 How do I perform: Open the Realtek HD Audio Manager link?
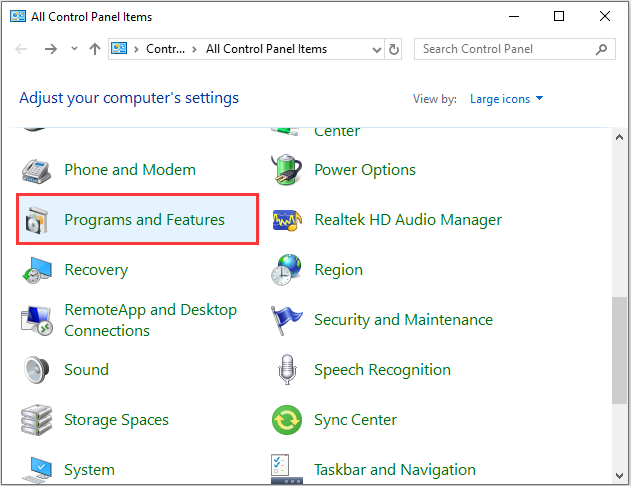[408, 220]
